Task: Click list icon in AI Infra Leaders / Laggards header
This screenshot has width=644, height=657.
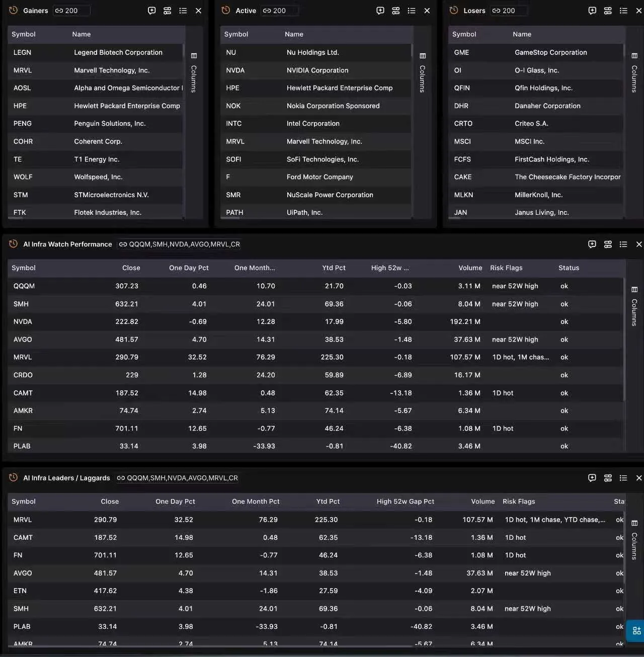Action: (623, 478)
